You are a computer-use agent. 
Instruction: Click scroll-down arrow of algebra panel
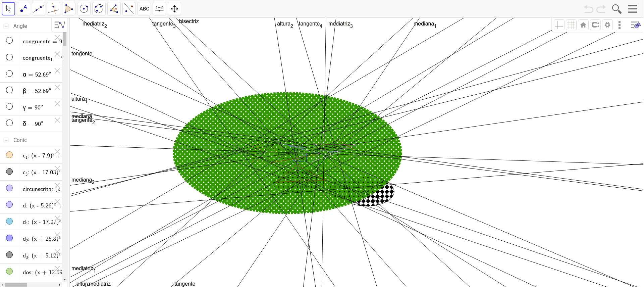coord(65,280)
